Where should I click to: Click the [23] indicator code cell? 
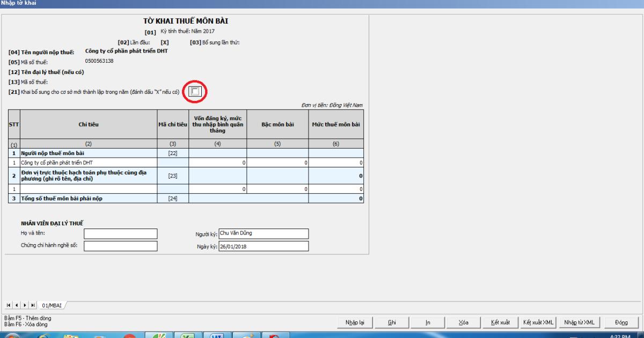tap(173, 175)
